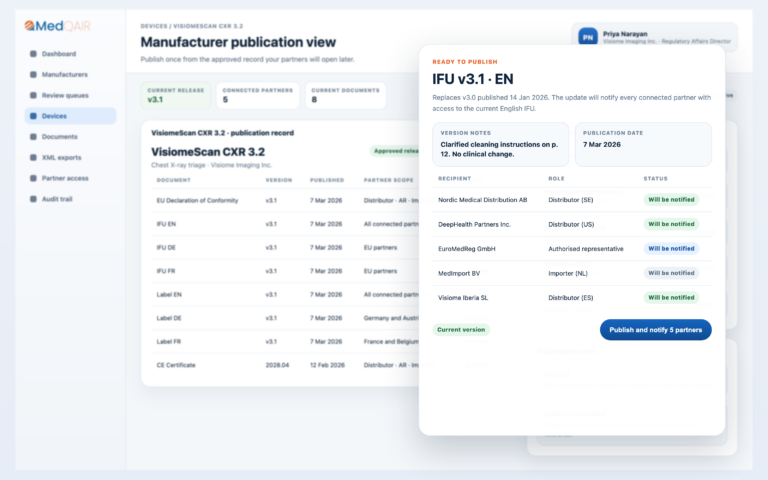This screenshot has height=480, width=768.
Task: Click Authorised representative role text
Action: click(x=586, y=249)
